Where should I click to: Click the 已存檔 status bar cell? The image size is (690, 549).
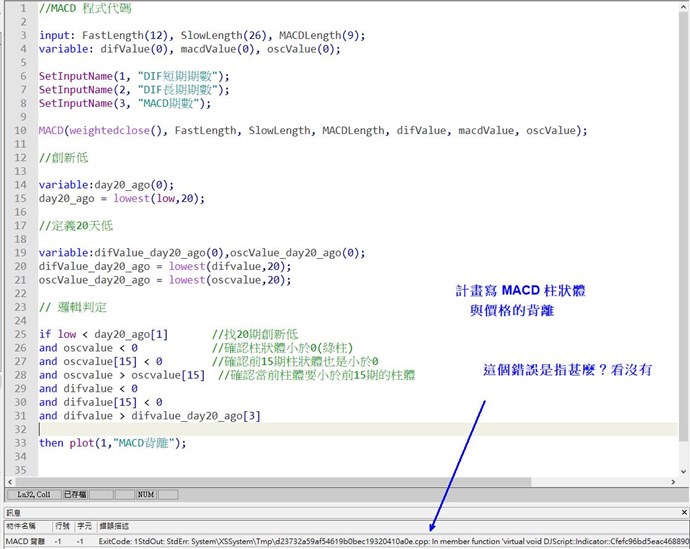75,494
